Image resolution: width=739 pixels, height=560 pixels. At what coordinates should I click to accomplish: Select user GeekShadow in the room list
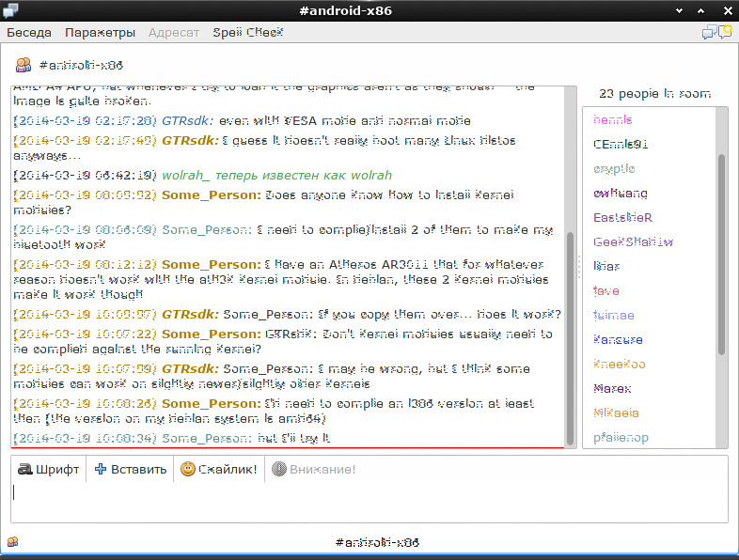click(x=633, y=241)
